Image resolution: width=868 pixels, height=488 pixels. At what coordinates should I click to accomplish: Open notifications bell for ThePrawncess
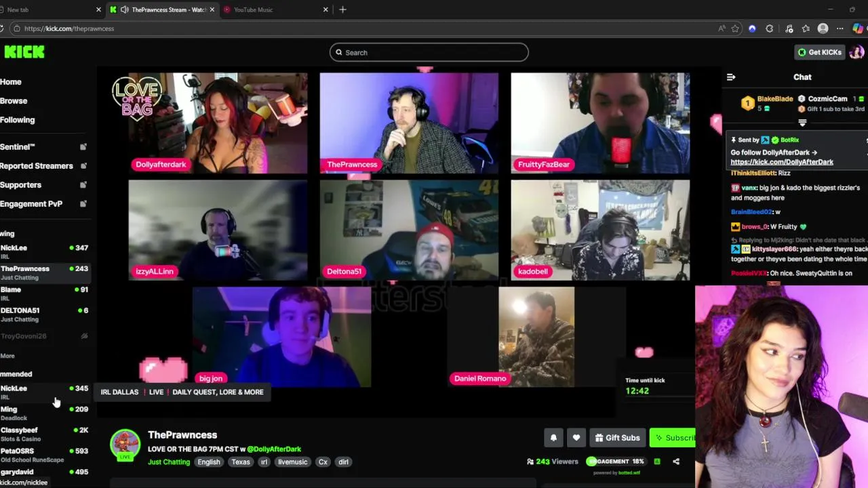(553, 438)
